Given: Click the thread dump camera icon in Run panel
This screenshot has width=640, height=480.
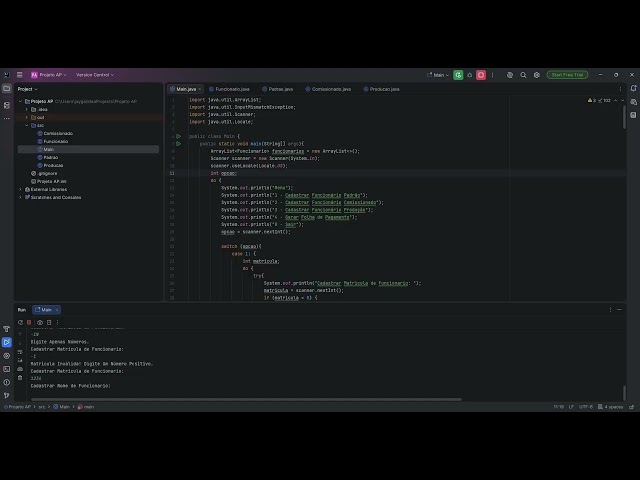Looking at the screenshot, I should (40, 322).
